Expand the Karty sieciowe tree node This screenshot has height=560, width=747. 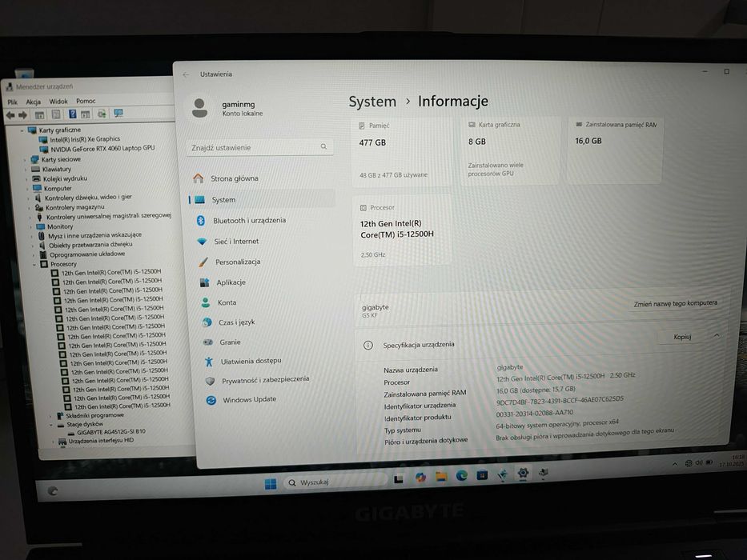click(x=25, y=161)
